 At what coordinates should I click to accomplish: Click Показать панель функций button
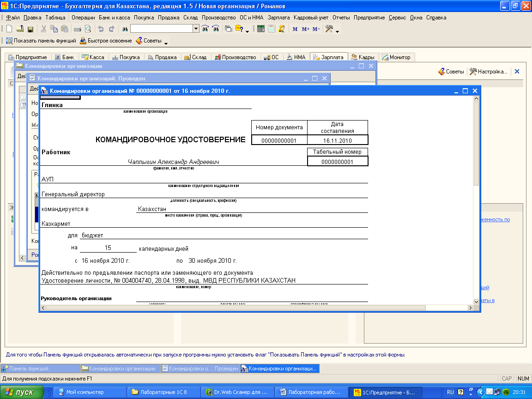click(41, 41)
